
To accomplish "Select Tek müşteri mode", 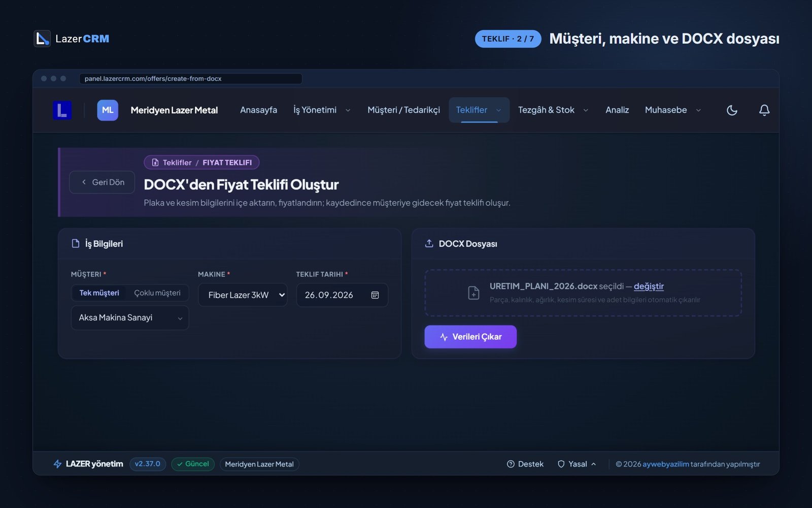I will [99, 293].
